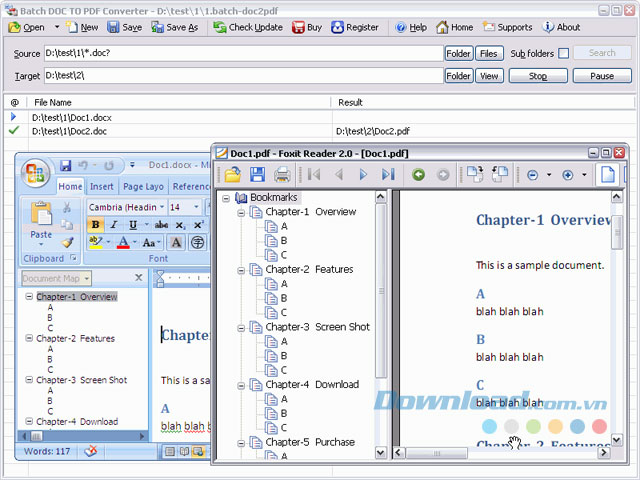This screenshot has height=480, width=640.
Task: Click the File Name column header
Action: [53, 102]
